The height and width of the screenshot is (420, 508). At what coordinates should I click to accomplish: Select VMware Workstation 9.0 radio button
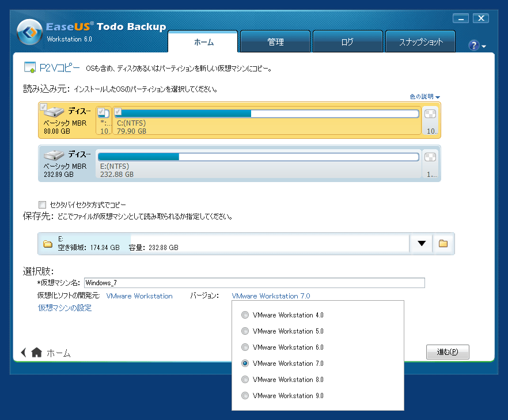tap(245, 396)
